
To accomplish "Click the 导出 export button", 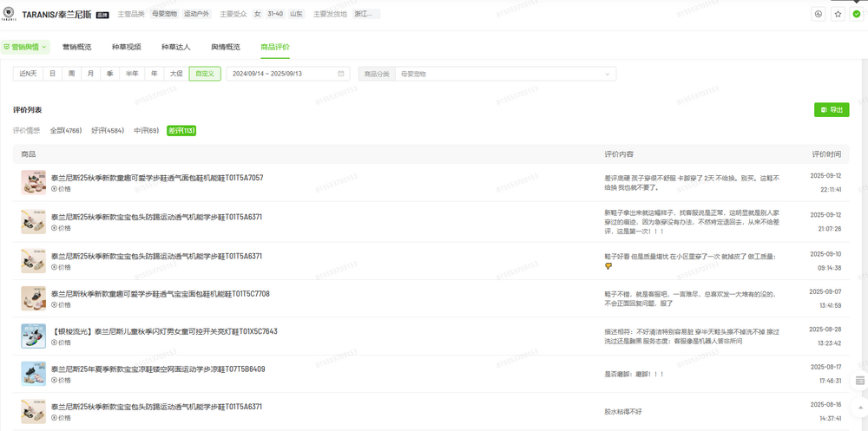I will pos(832,109).
